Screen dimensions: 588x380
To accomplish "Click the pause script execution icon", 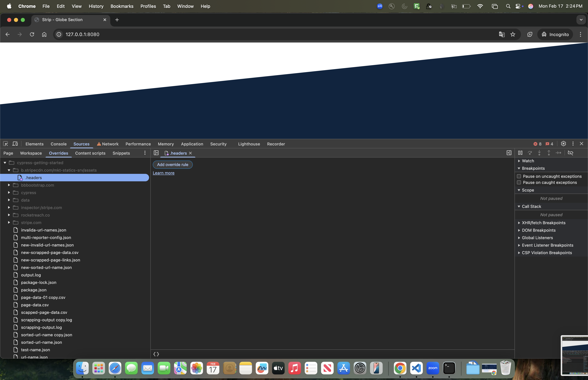I will 520,153.
